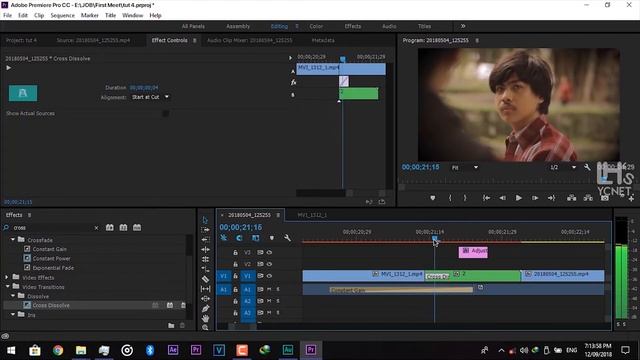
Task: Step back one frame
Action: pyautogui.click(x=502, y=198)
